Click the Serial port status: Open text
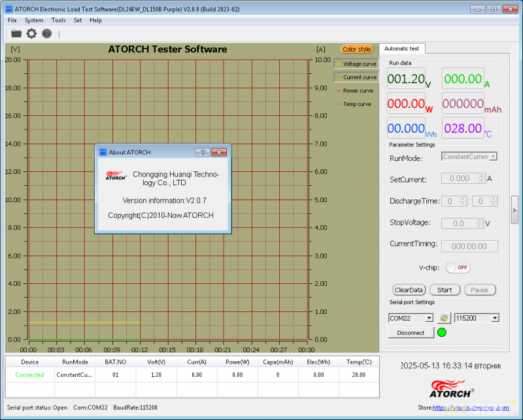 point(37,408)
